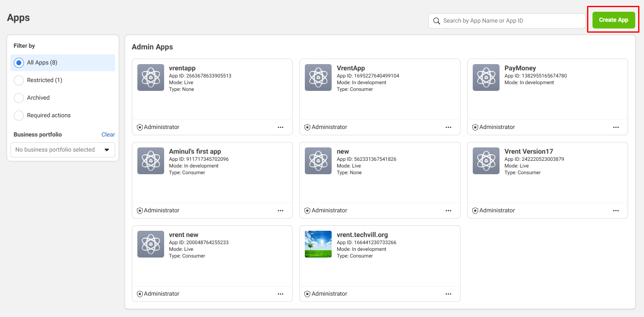Select the Restricted (1) filter
Image resolution: width=644 pixels, height=317 pixels.
(19, 80)
